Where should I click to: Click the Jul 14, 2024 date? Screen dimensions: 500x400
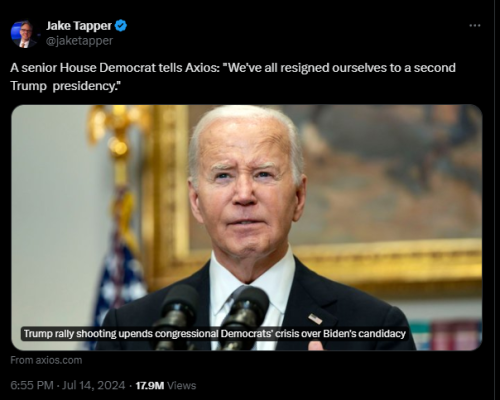[94, 385]
